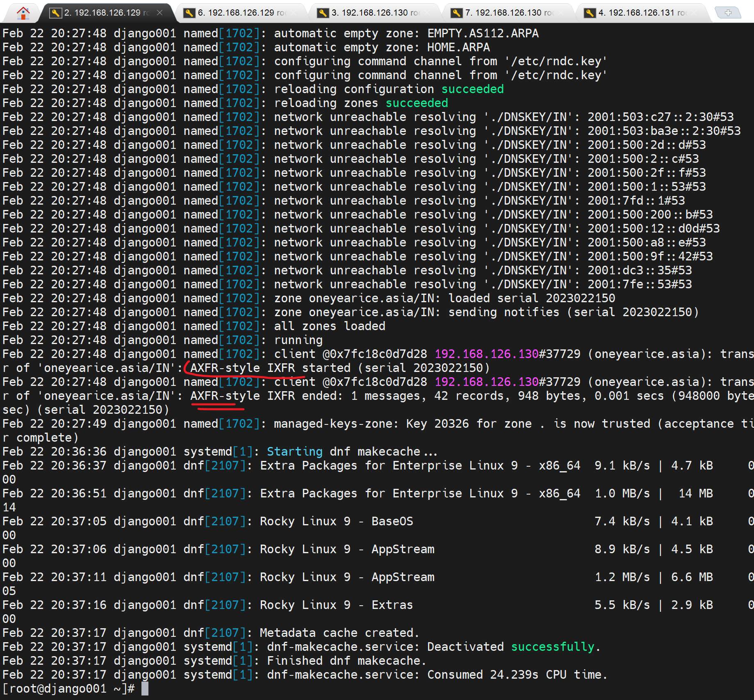Click 'EMPTY.AS112.ARPA' zone name
Screen dimensions: 754x700
click(483, 34)
